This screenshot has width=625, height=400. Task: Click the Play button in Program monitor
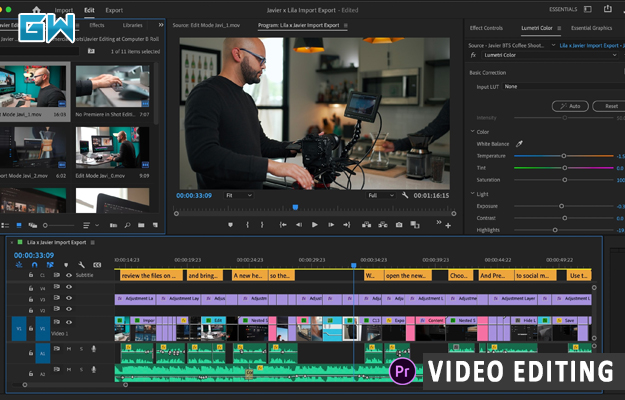[314, 225]
